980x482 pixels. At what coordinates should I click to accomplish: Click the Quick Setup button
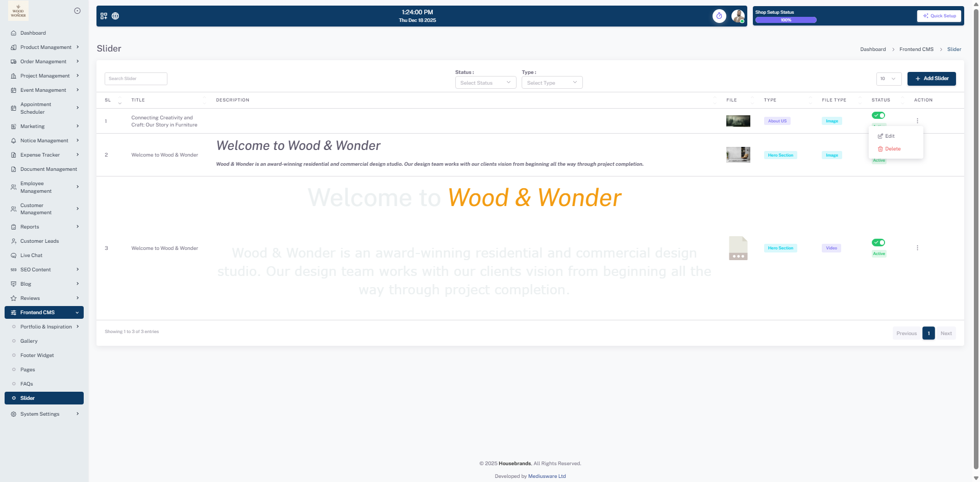pyautogui.click(x=939, y=16)
